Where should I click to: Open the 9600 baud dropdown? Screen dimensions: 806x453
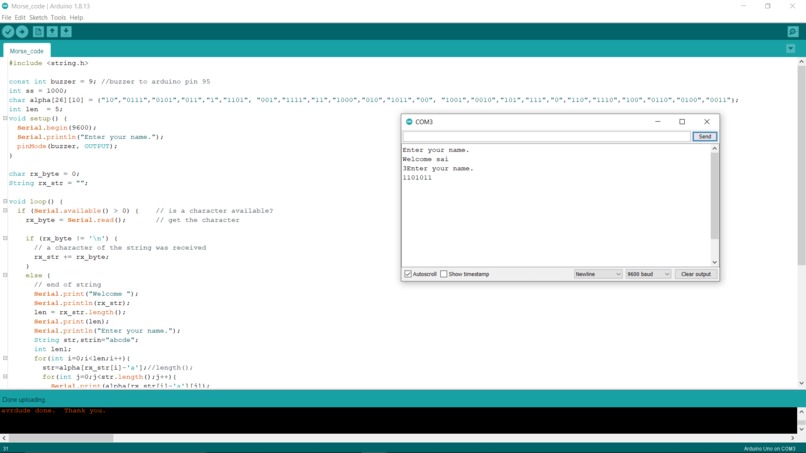(x=648, y=274)
